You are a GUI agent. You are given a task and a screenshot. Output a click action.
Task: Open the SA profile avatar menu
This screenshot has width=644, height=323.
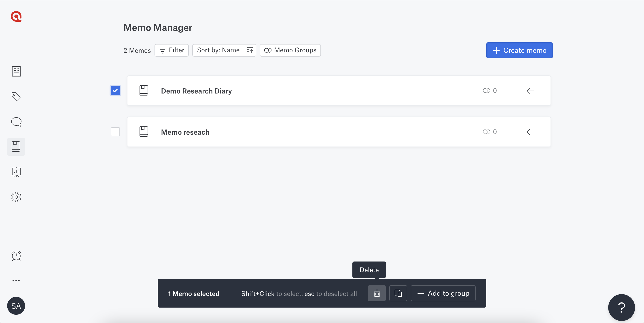coord(16,306)
